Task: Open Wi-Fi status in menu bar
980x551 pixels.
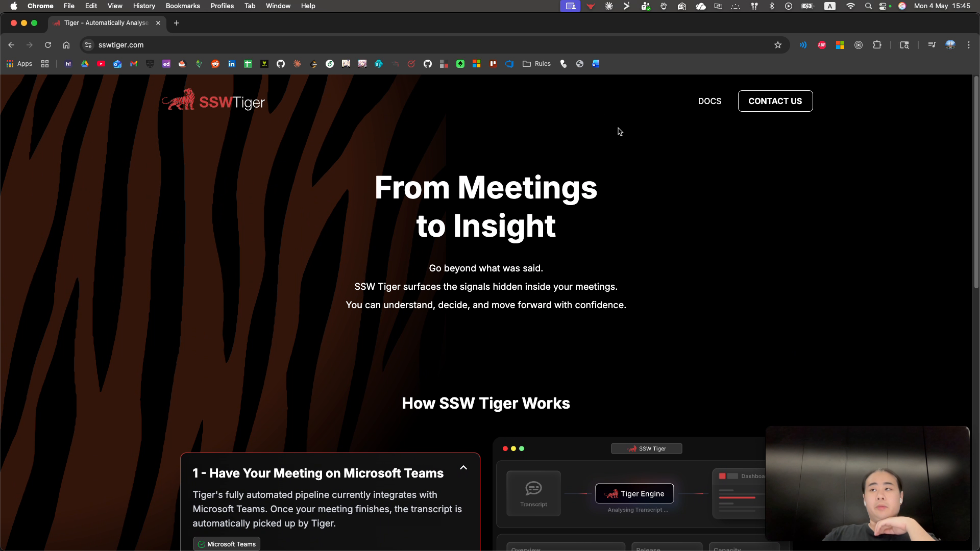Action: [x=850, y=6]
